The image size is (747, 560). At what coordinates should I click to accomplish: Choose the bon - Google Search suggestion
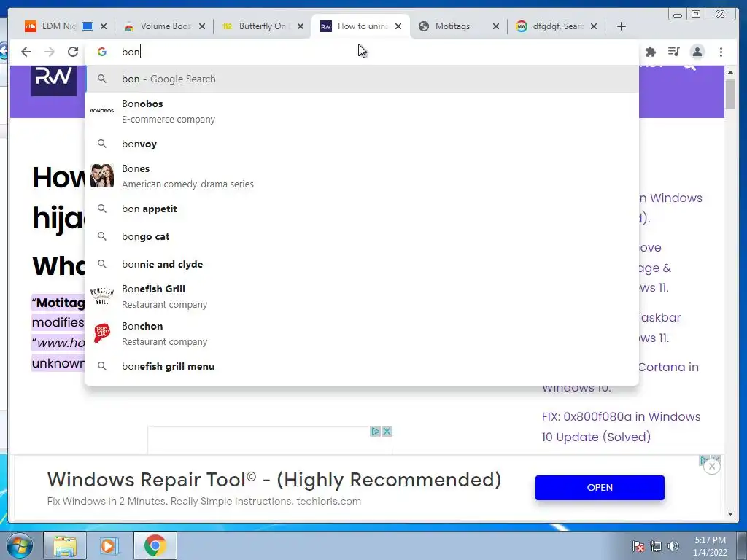click(x=362, y=79)
